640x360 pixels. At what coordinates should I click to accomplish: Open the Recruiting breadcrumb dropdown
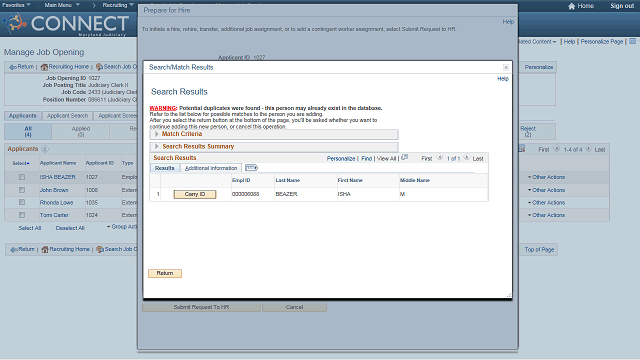(x=118, y=5)
